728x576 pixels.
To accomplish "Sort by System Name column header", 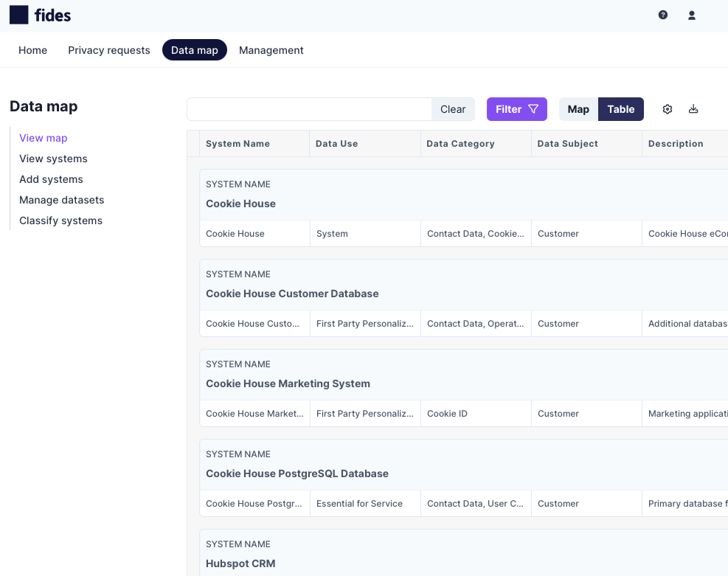I will (x=254, y=144).
